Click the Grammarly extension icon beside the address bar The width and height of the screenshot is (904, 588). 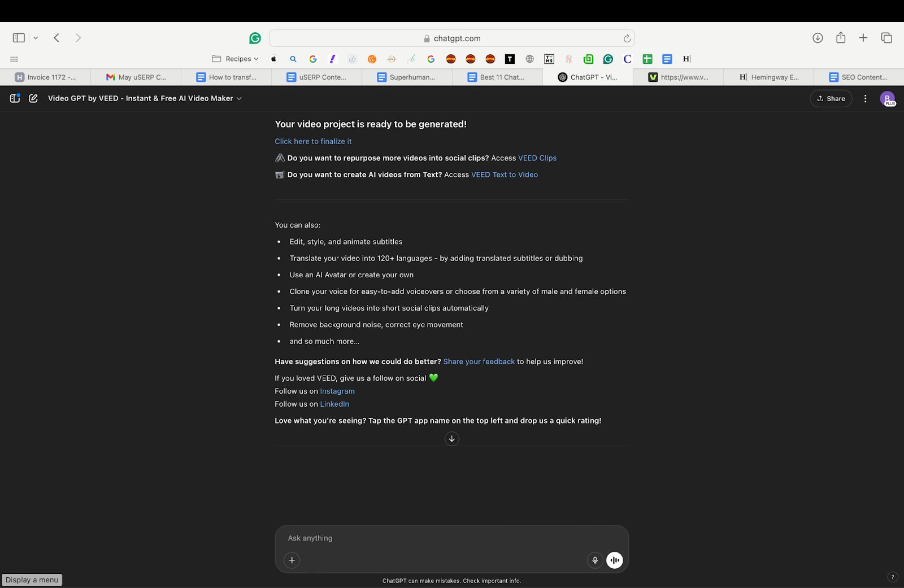[x=255, y=38]
